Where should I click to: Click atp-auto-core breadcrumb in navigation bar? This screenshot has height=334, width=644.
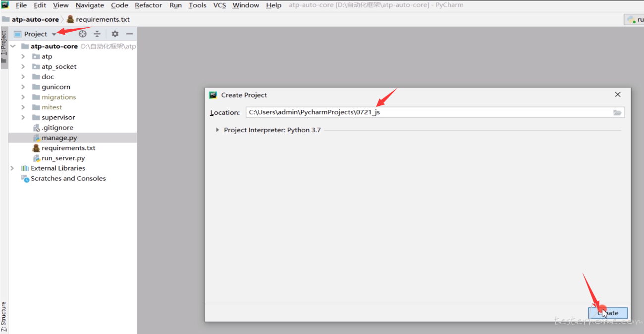(x=35, y=19)
